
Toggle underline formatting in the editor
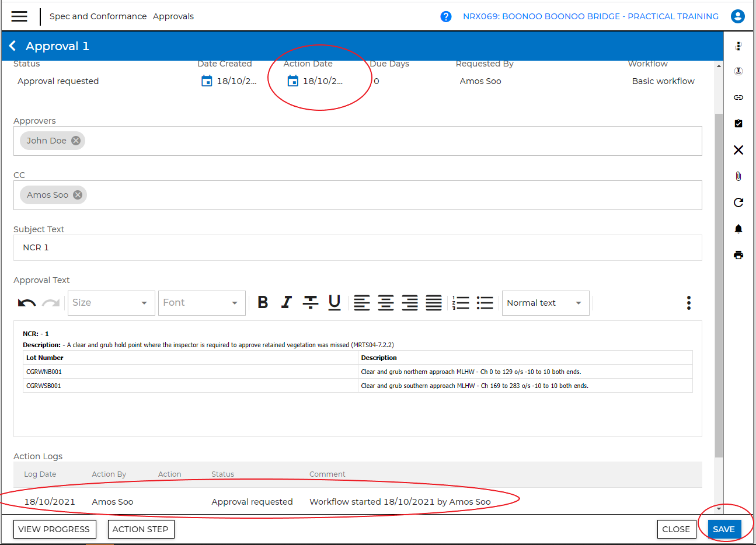[335, 302]
